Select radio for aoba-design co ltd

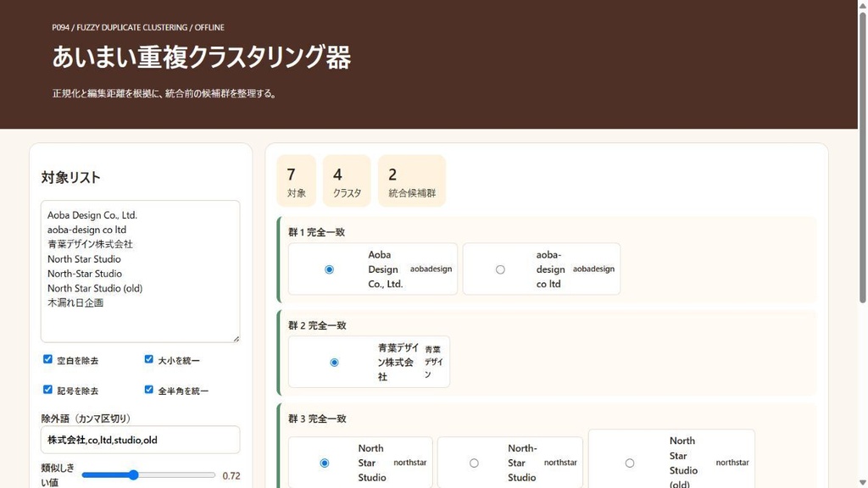(x=500, y=269)
